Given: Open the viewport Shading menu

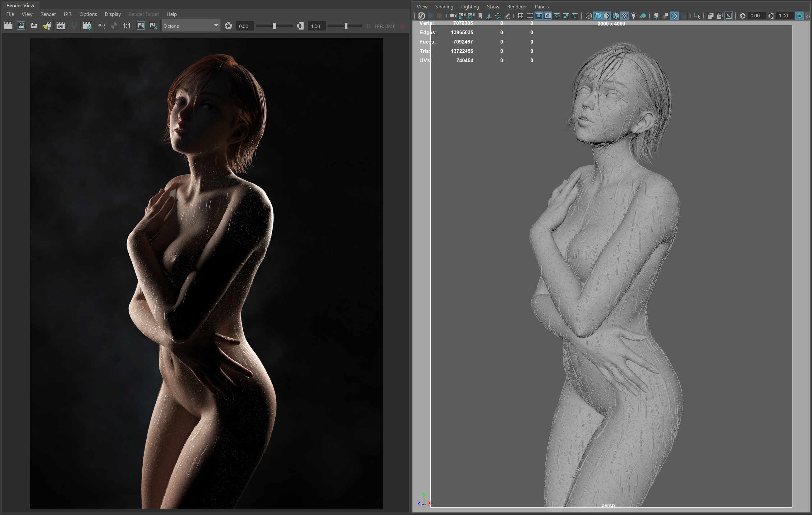Looking at the screenshot, I should click(444, 7).
